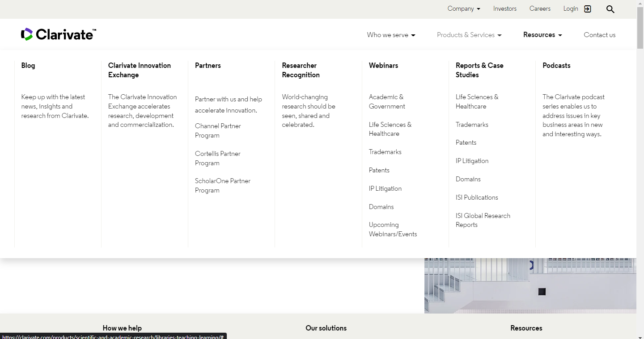Viewport: 644px width, 339px height.
Task: Open ISI Global Research Reports link
Action: [483, 220]
